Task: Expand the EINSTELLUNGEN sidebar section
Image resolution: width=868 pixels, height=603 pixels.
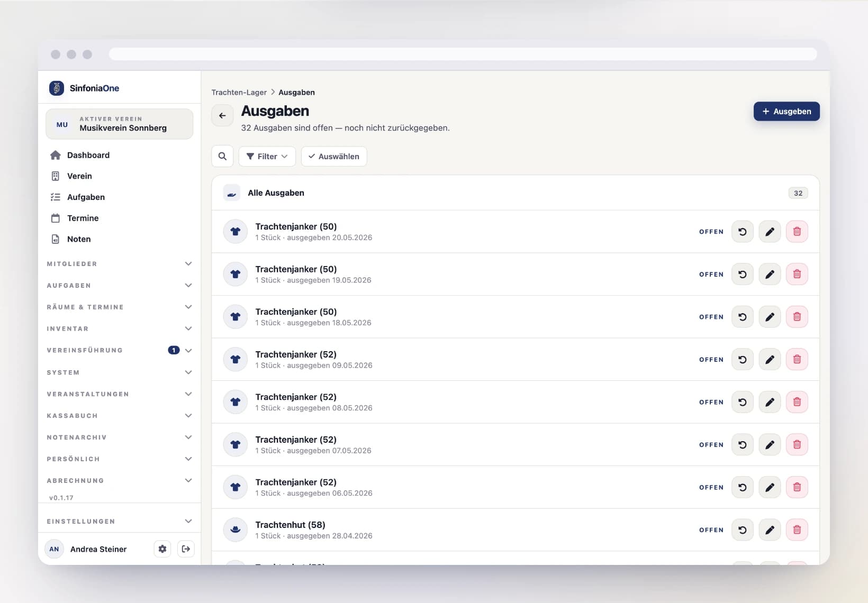Action: (x=119, y=522)
